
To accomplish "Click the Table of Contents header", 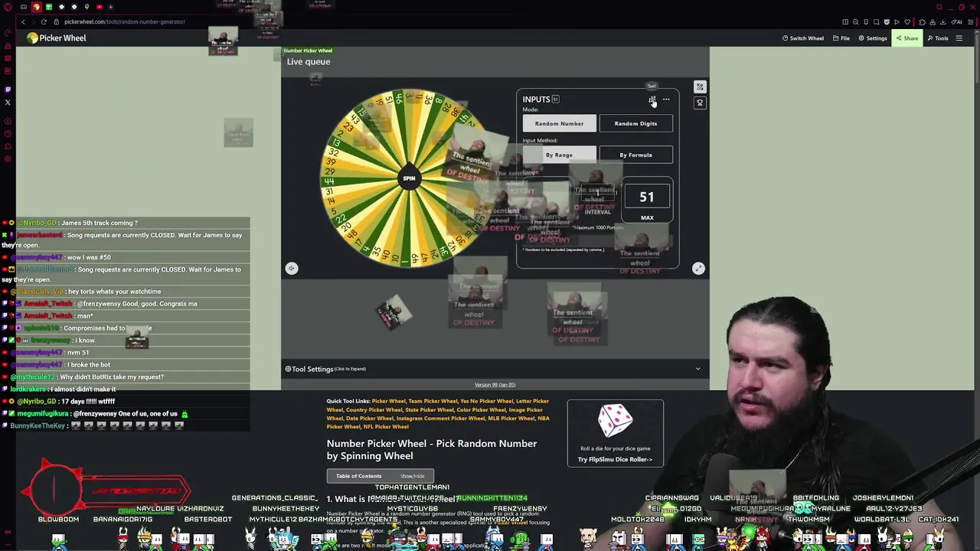I will click(358, 476).
